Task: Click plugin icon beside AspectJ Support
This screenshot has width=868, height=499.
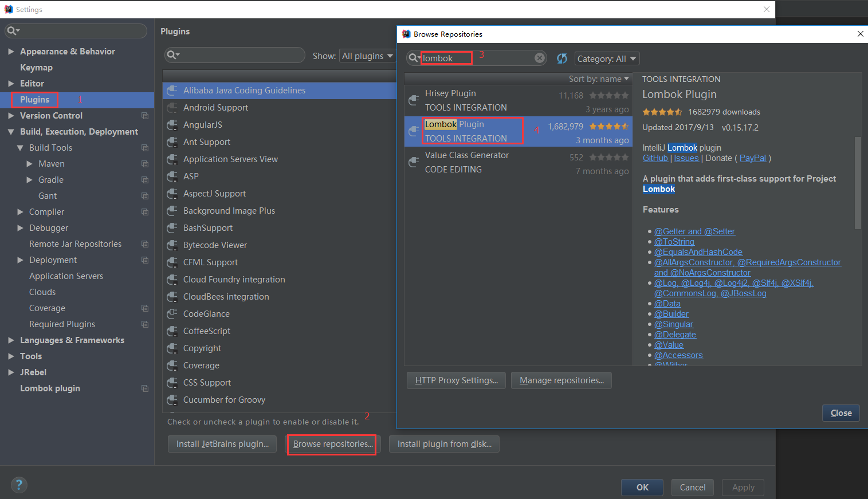Action: (x=172, y=194)
